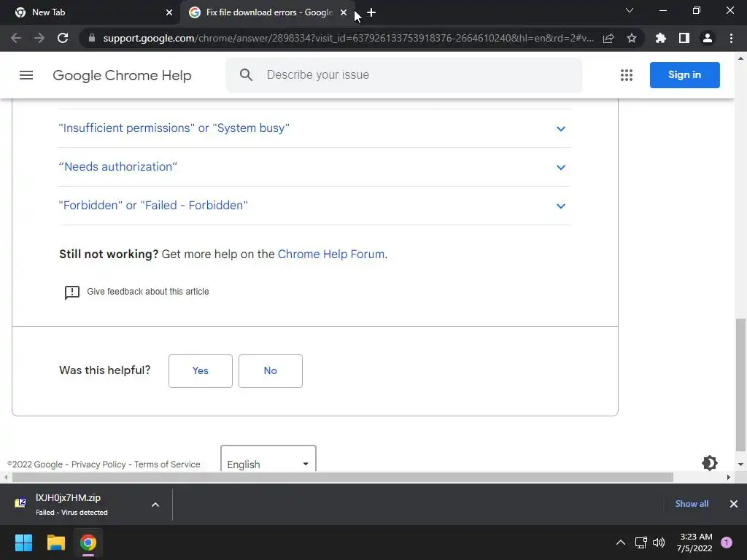This screenshot has width=747, height=560.
Task: Open Chrome extensions puzzle icon
Action: point(661,38)
